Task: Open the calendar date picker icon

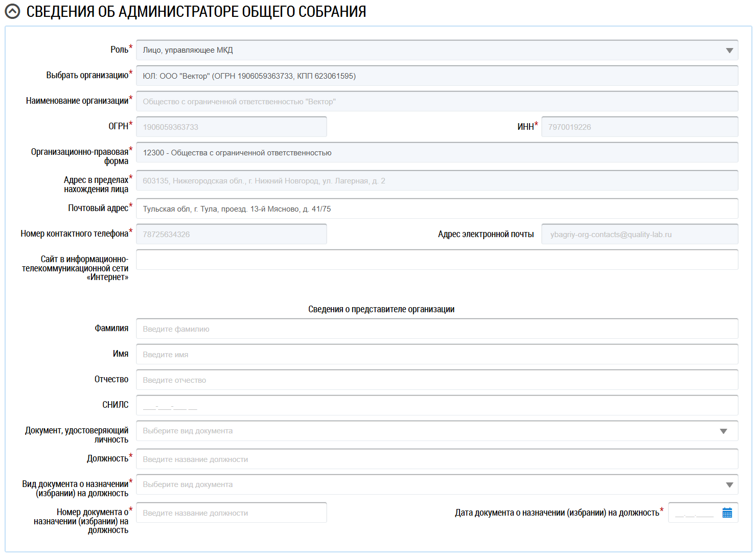Action: pos(727,513)
